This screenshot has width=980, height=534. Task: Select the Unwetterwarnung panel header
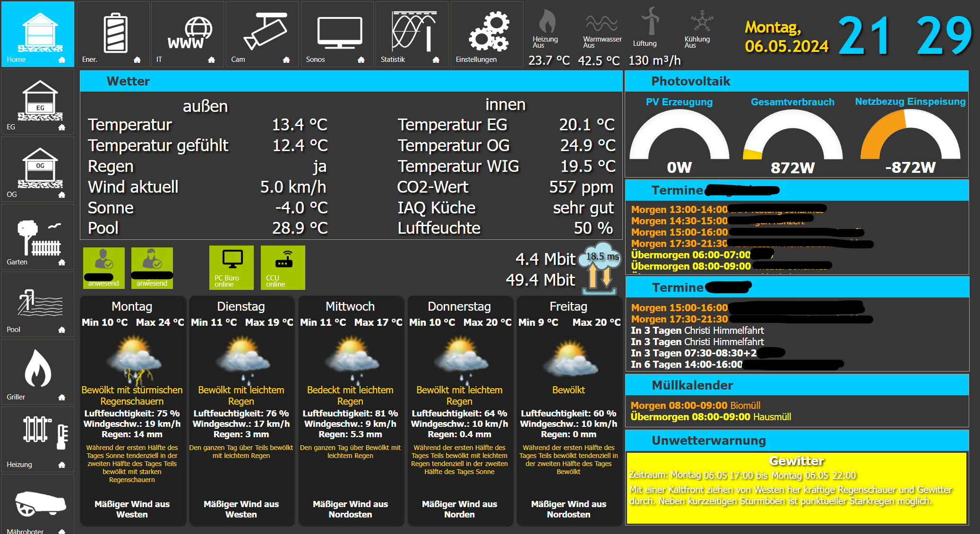[x=797, y=441]
